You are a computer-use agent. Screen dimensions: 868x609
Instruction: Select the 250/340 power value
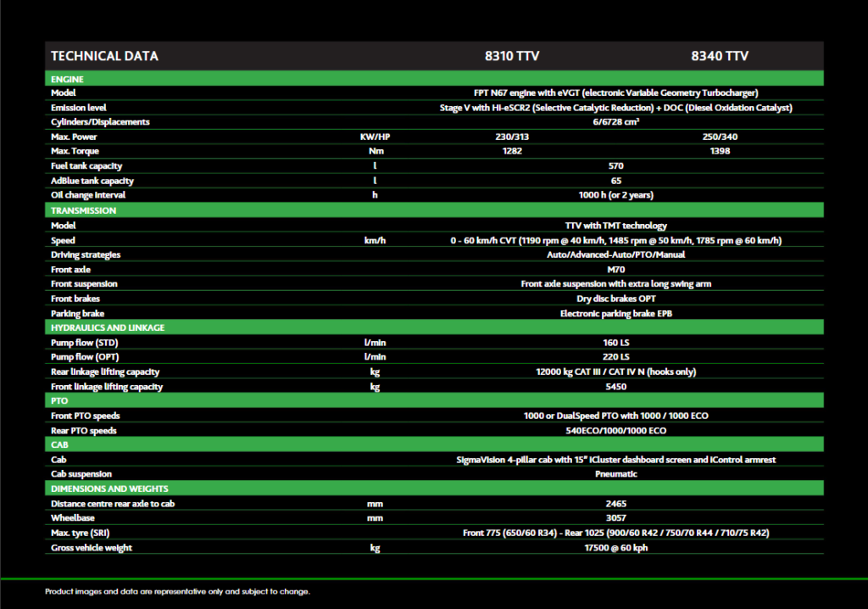[x=720, y=137]
